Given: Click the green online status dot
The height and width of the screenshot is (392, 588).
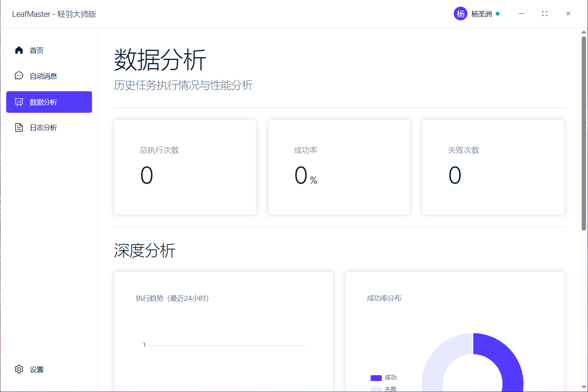Looking at the screenshot, I should [498, 14].
